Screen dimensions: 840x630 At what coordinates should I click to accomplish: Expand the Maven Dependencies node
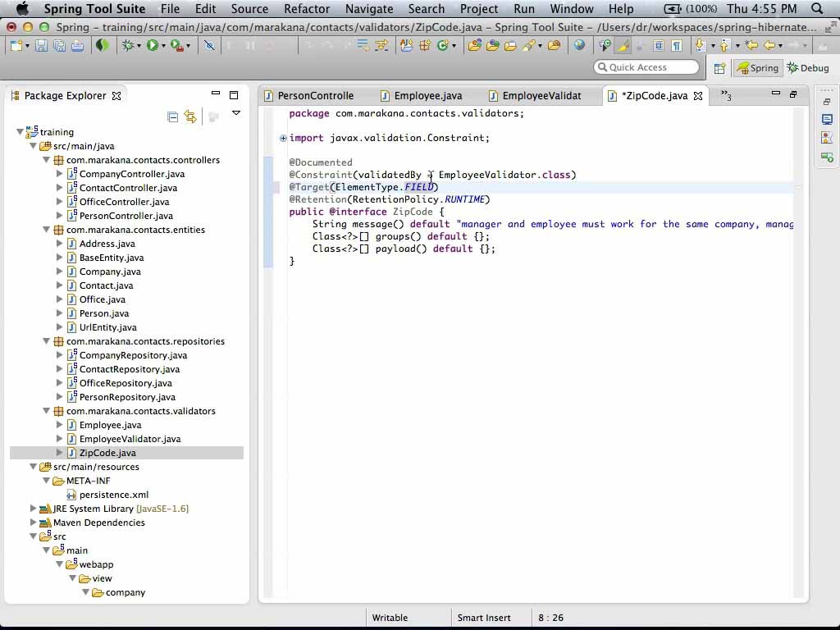point(33,523)
